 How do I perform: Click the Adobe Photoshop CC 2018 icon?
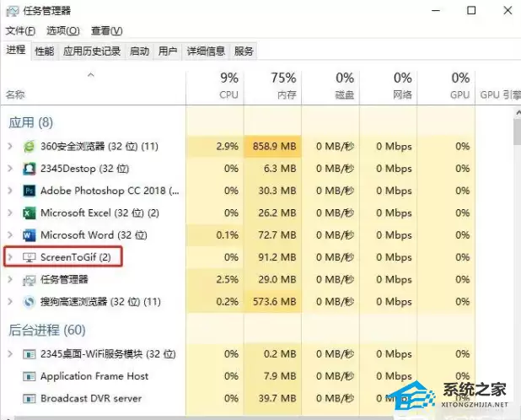(29, 191)
